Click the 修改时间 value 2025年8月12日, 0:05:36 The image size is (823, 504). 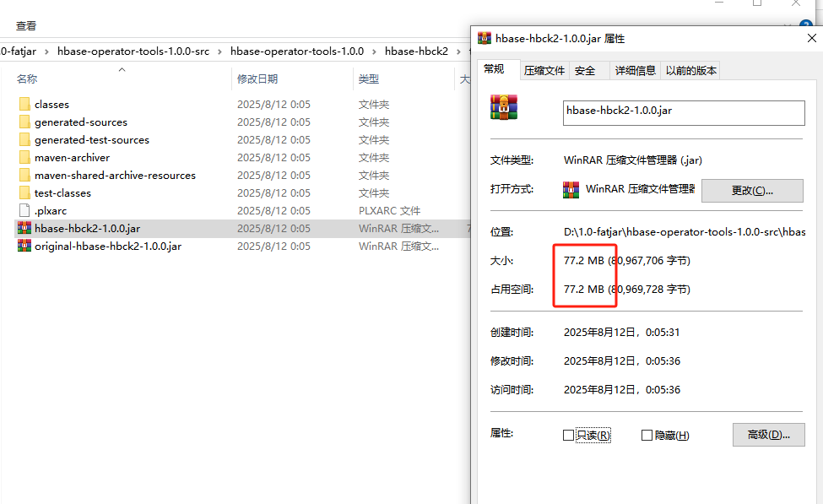(x=622, y=361)
